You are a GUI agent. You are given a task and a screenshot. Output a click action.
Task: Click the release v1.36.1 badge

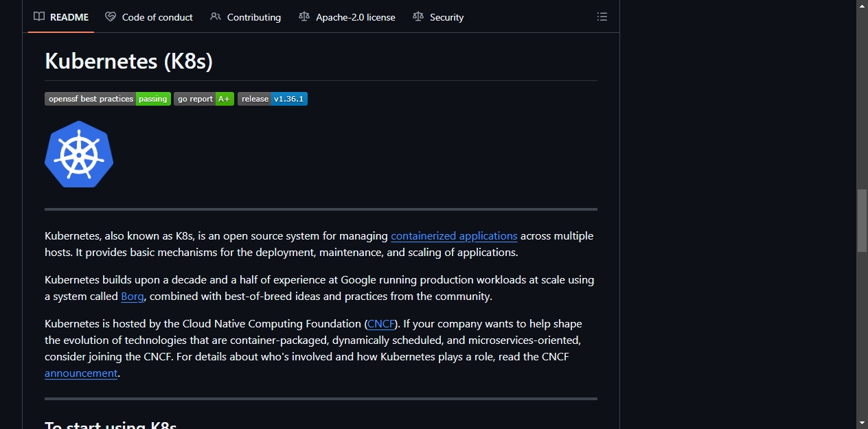tap(273, 99)
